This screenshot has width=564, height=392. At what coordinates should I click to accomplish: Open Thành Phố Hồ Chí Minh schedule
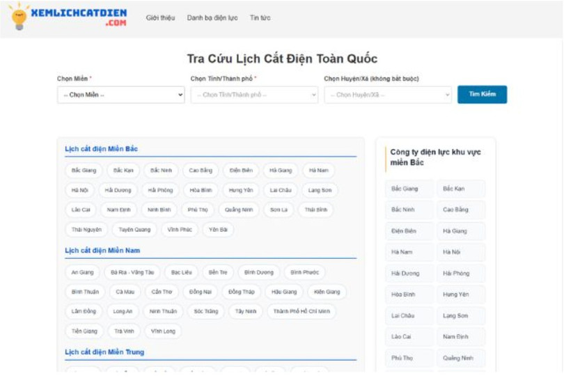click(301, 311)
